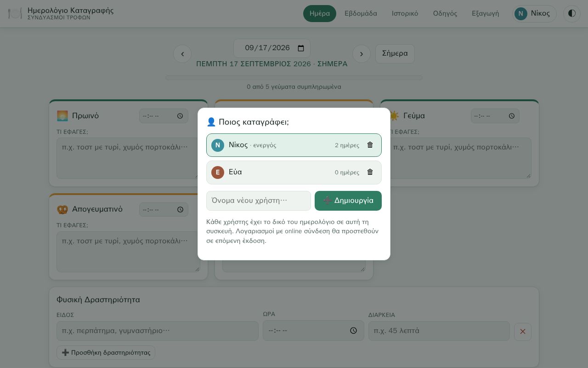
Task: Click the activity ΕΙΔΟΣ input field
Action: pos(158,331)
